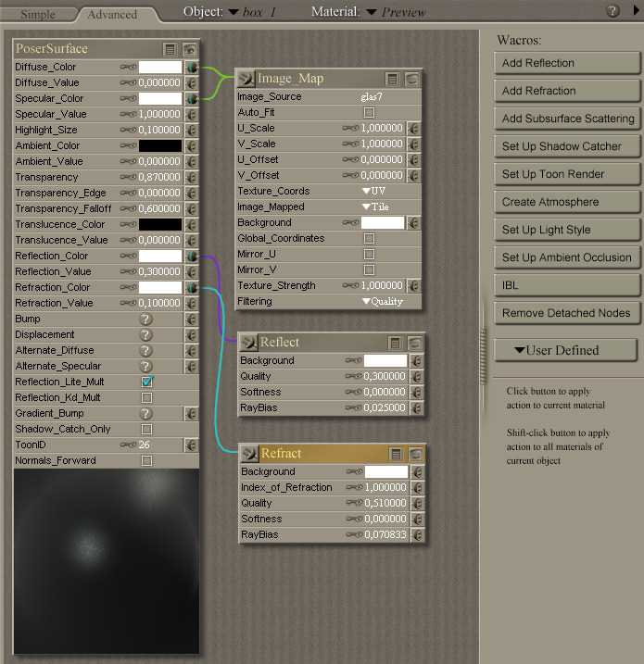
Task: Click the Image_Map output connector icon
Action: pyautogui.click(x=246, y=79)
